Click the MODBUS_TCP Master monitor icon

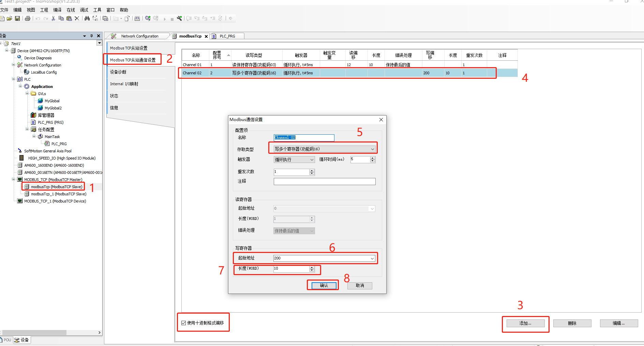point(20,179)
